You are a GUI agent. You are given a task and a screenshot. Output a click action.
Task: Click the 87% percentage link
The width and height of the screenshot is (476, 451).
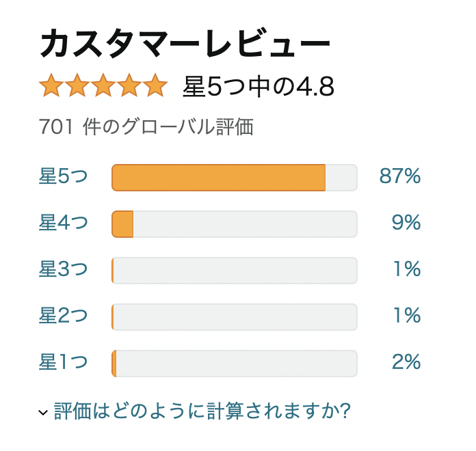click(x=399, y=177)
